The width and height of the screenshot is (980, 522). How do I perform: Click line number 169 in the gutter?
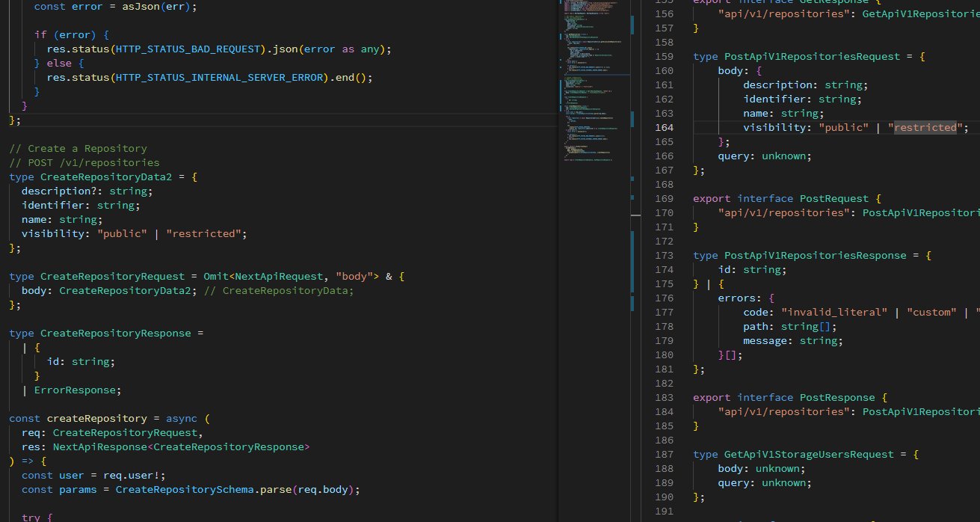[662, 199]
